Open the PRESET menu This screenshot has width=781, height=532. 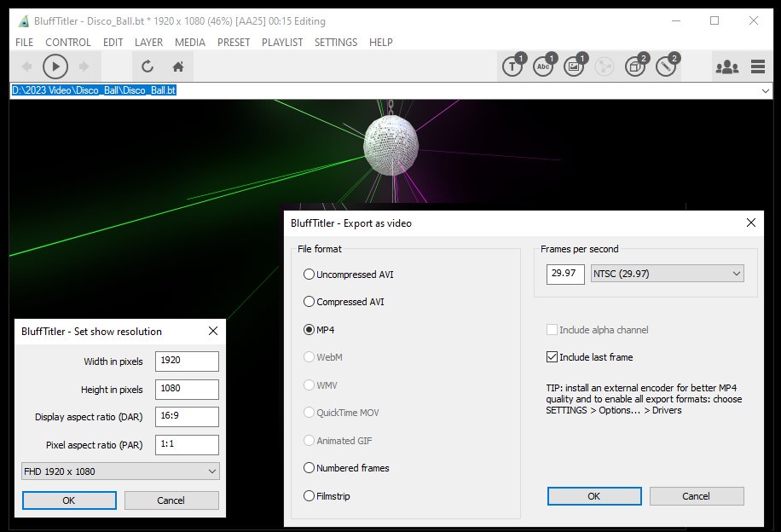click(x=234, y=43)
